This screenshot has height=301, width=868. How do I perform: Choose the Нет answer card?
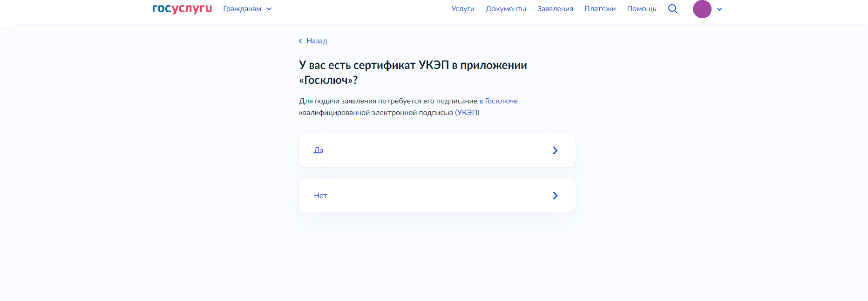(x=437, y=196)
